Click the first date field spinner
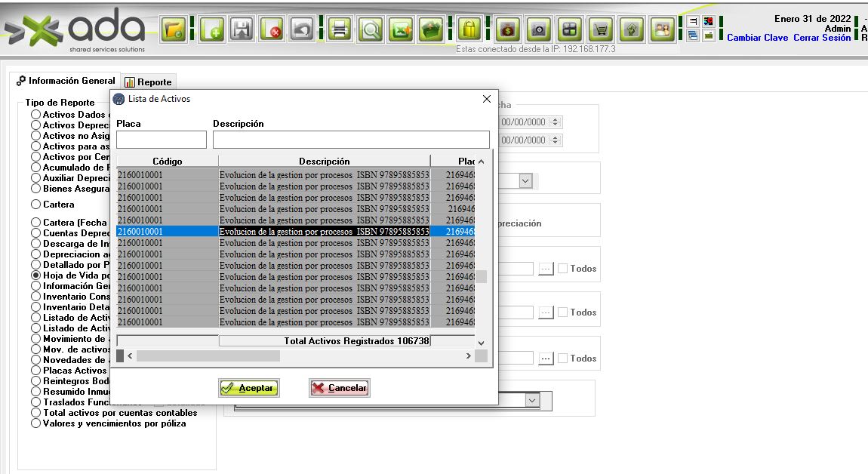 pyautogui.click(x=556, y=122)
